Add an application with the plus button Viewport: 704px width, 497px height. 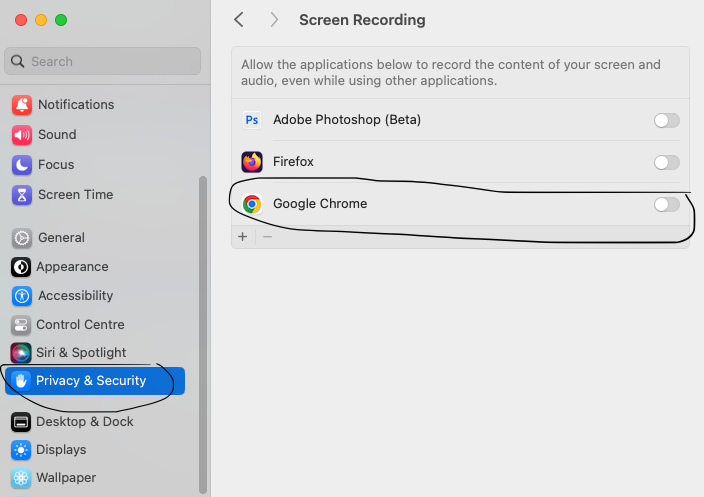(242, 237)
